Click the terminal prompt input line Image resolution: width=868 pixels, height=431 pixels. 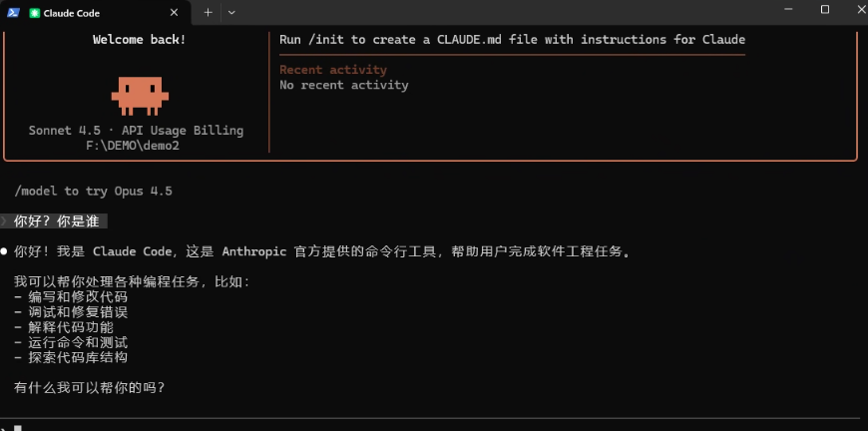434,427
